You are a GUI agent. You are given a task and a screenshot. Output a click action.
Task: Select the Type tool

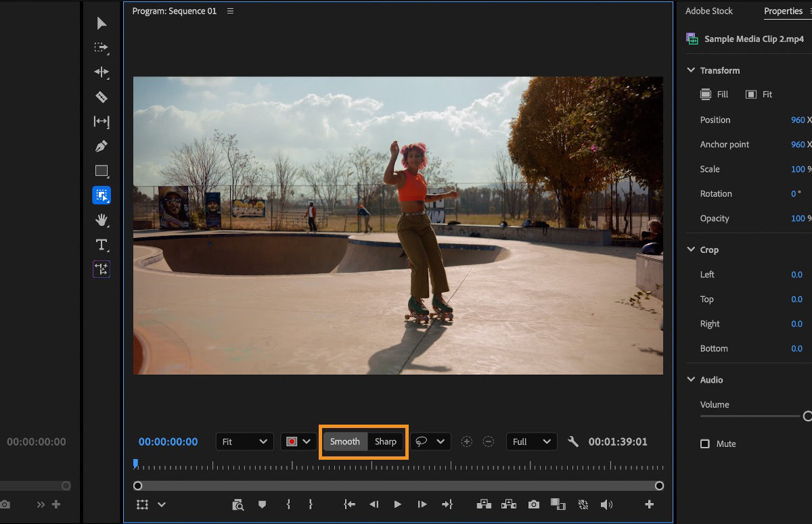coord(101,244)
